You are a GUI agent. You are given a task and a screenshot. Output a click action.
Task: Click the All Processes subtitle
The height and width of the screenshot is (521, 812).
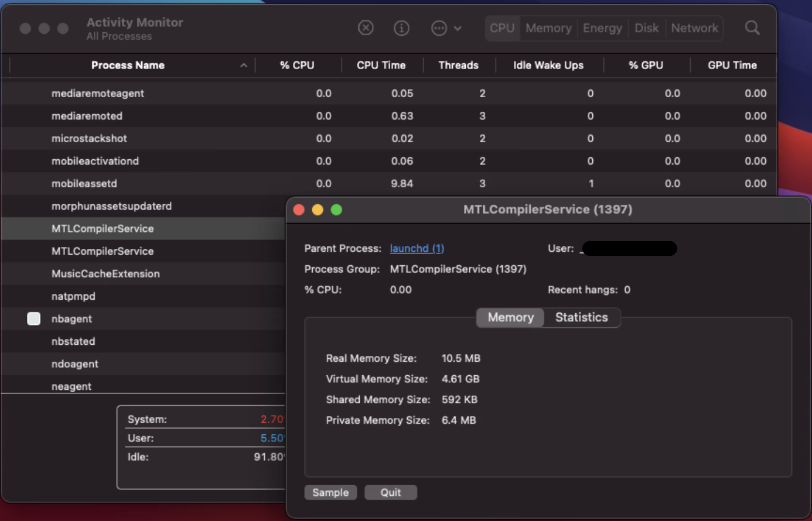click(x=119, y=36)
